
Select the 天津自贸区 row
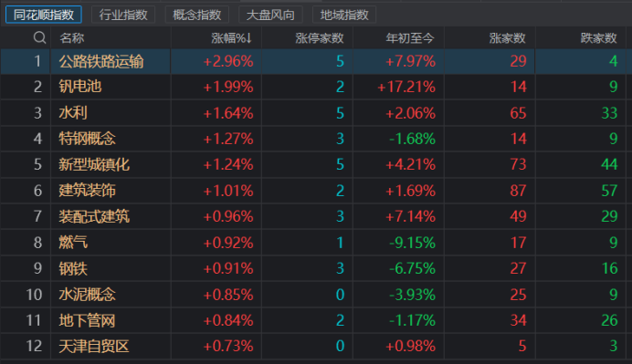[313, 346]
